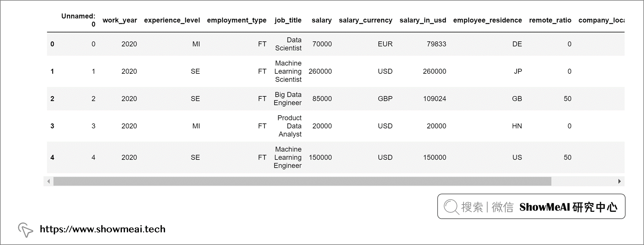The height and width of the screenshot is (245, 644).
Task: Click the horizontal scrollbar thumb
Action: coord(302,181)
